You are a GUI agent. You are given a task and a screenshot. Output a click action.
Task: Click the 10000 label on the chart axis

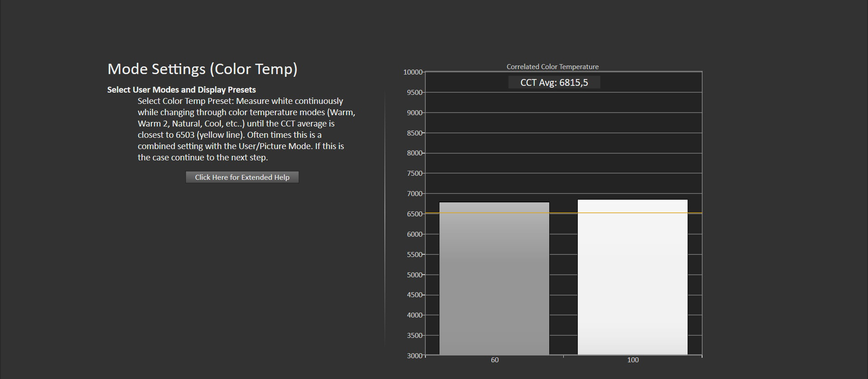click(x=413, y=72)
